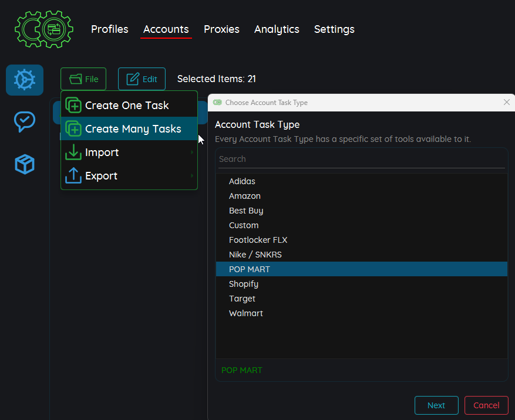Click the Import download arrow icon

73,153
